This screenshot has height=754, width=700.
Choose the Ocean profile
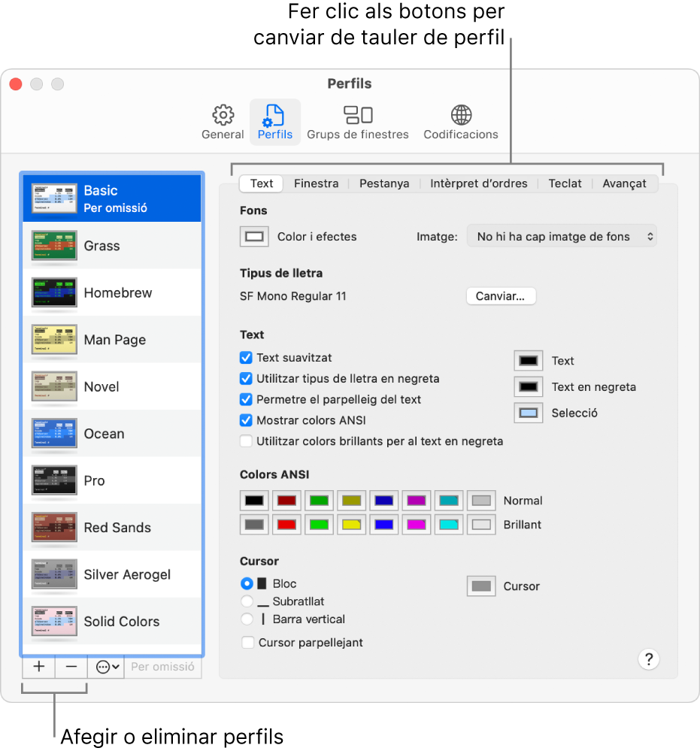point(112,433)
